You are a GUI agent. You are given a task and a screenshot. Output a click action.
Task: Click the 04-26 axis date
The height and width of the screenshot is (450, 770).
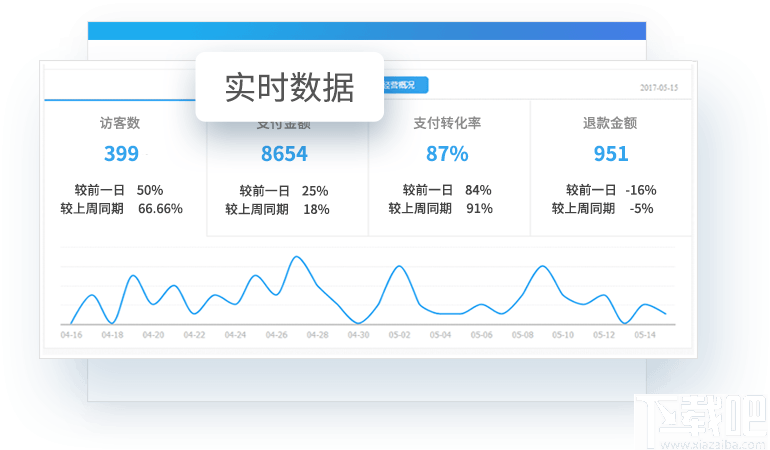click(276, 335)
